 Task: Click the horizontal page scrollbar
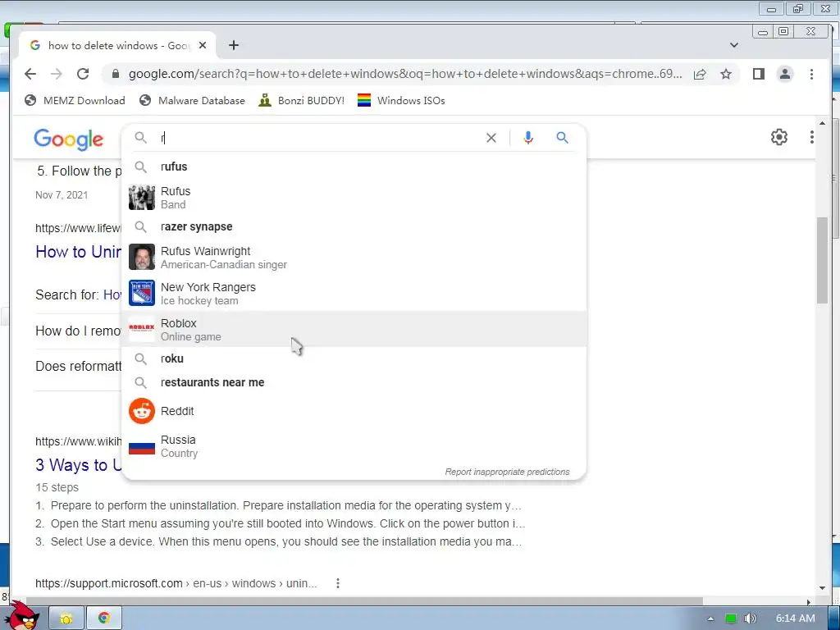point(364,601)
